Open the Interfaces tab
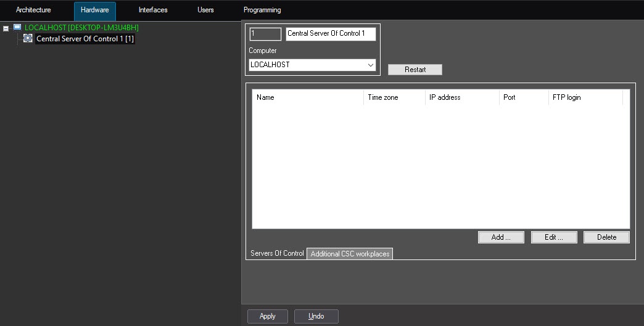This screenshot has width=644, height=326. click(153, 10)
